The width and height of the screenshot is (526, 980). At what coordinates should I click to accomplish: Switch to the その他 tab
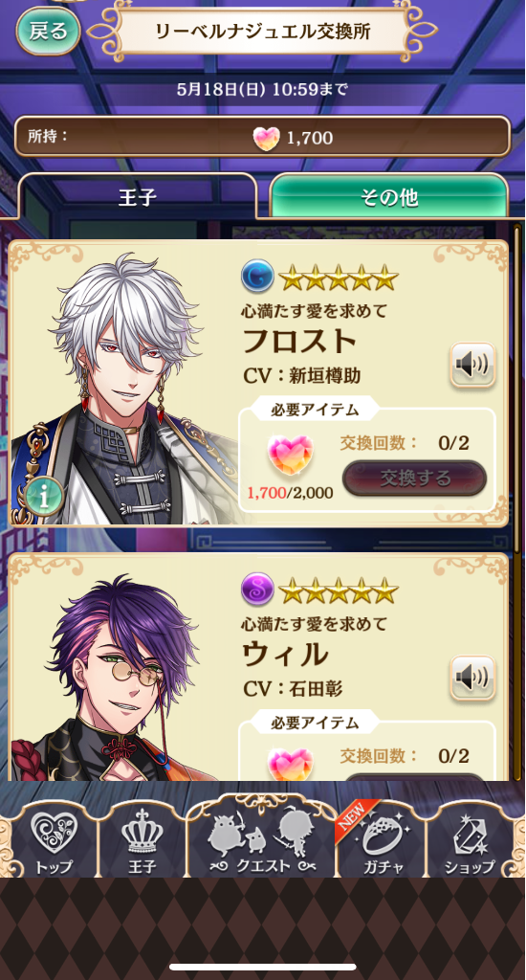tap(388, 196)
